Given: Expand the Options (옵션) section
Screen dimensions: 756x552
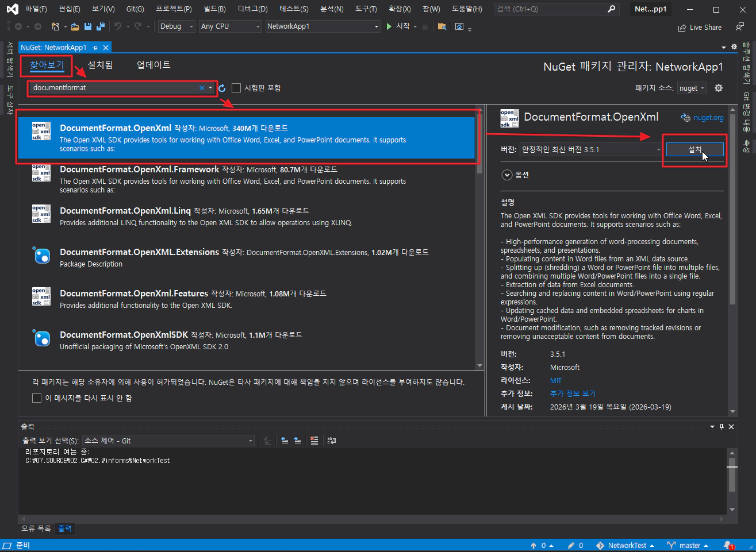Looking at the screenshot, I should click(x=507, y=175).
